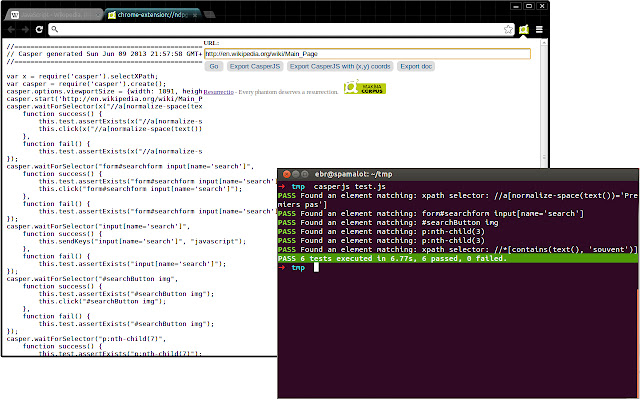
Task: Close the terminal window
Action: coord(287,172)
